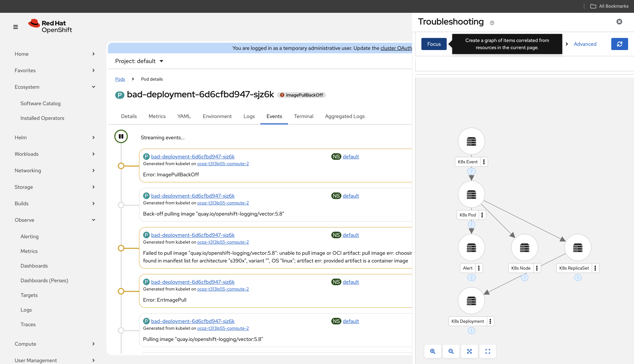Click the Focus button

pos(434,44)
